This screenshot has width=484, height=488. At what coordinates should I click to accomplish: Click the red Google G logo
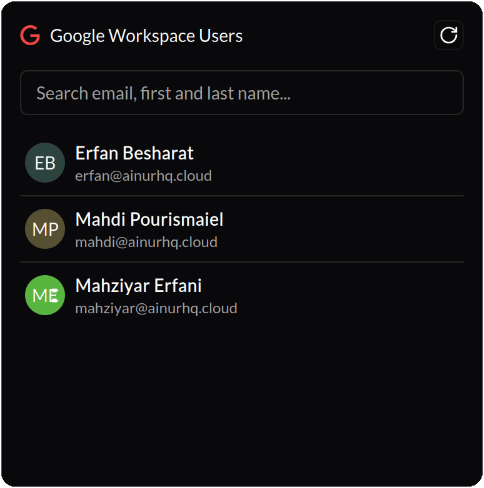30,35
